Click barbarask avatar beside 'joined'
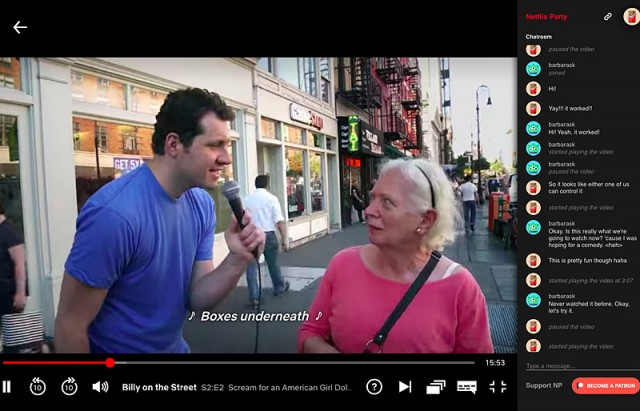The height and width of the screenshot is (411, 640). [533, 69]
